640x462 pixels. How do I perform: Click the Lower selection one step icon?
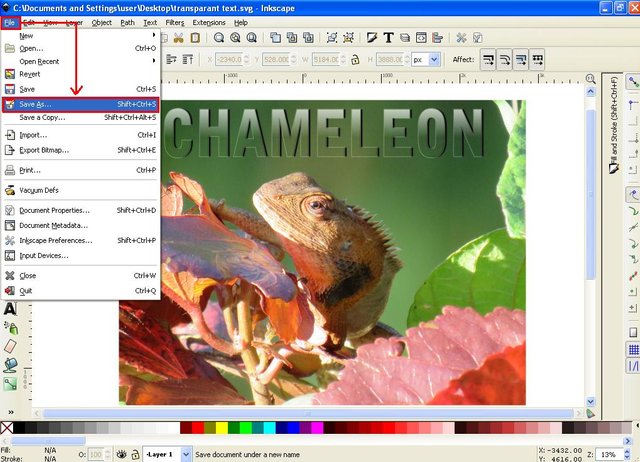tap(171, 60)
